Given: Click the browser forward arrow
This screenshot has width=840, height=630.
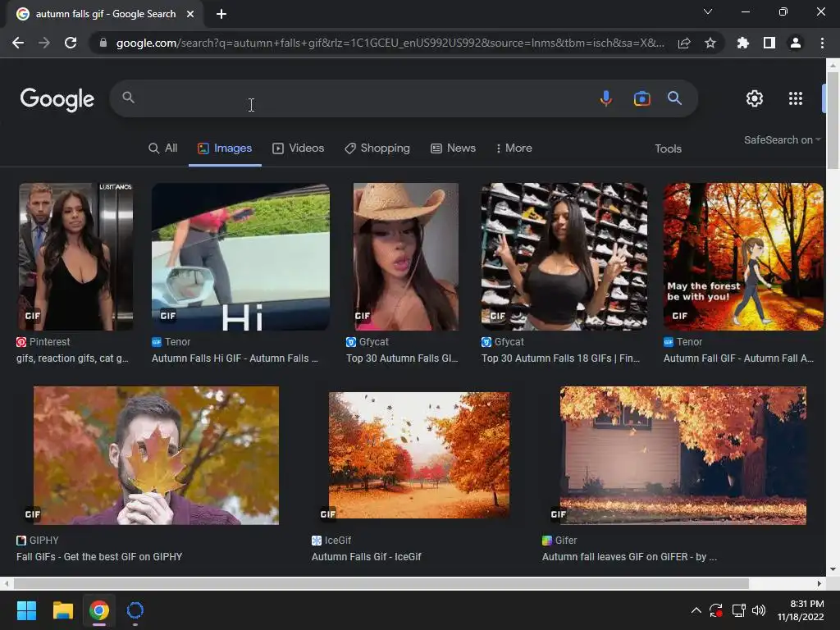Looking at the screenshot, I should (x=44, y=43).
